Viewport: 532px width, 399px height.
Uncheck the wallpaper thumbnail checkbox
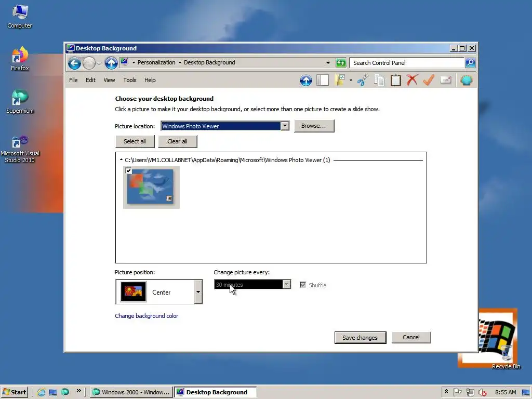point(128,170)
